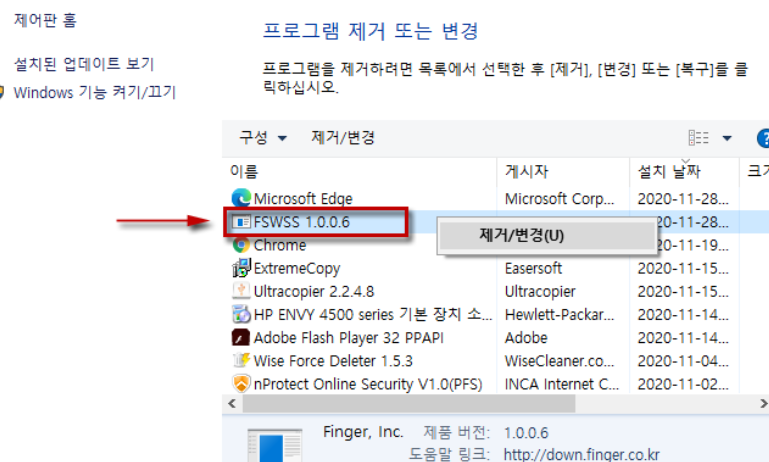Click the 2020-11-15 date in Ultracopier row
The width and height of the screenshot is (769, 462).
click(x=683, y=291)
